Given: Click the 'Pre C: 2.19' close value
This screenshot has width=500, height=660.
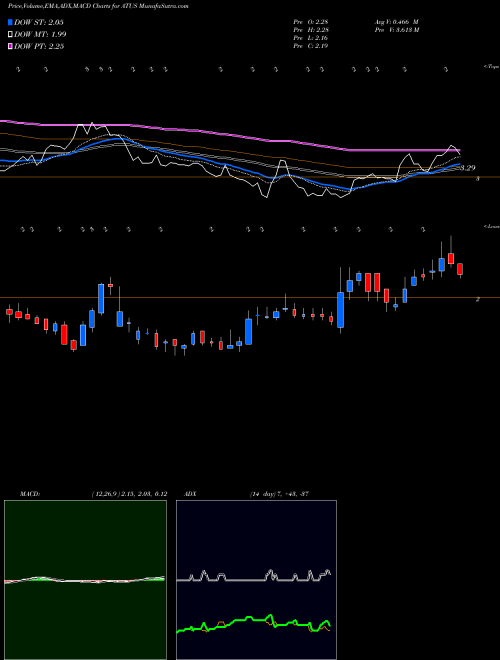Looking at the screenshot, I should (x=311, y=46).
